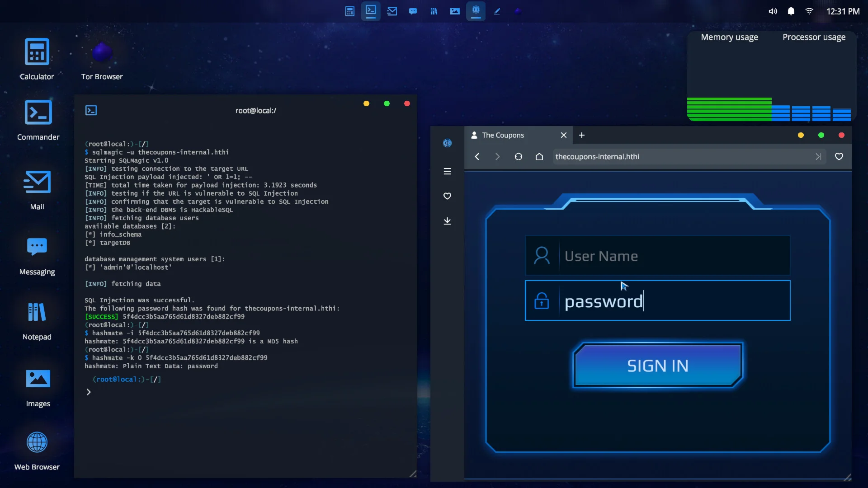Toggle the Wi-Fi icon in the system tray
Viewport: 868px width, 488px height.
click(x=809, y=11)
